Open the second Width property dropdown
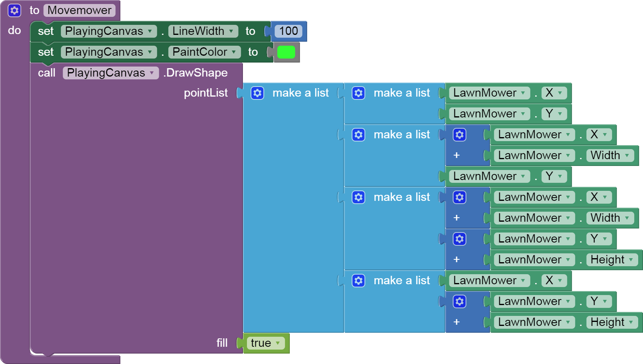This screenshot has width=643, height=364. [611, 218]
